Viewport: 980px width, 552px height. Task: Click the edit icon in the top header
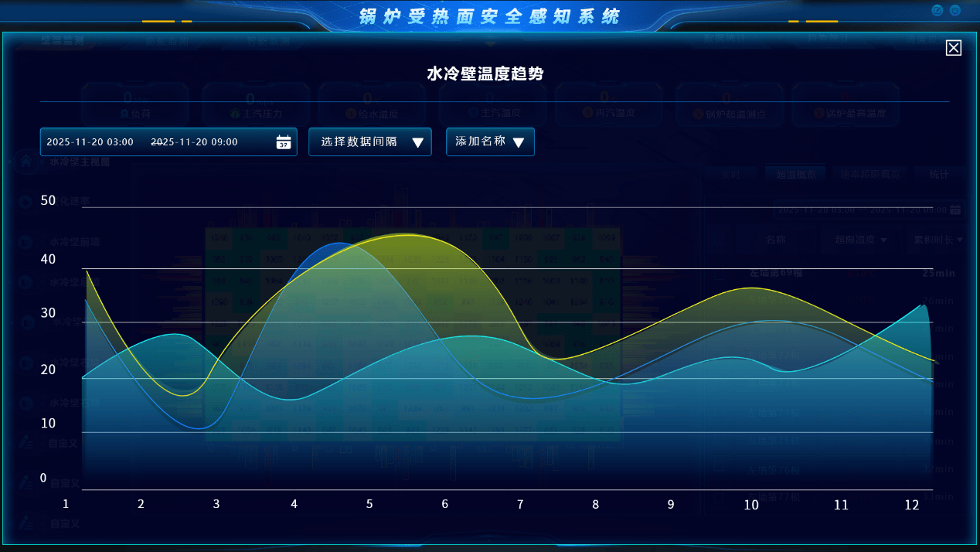tap(937, 11)
